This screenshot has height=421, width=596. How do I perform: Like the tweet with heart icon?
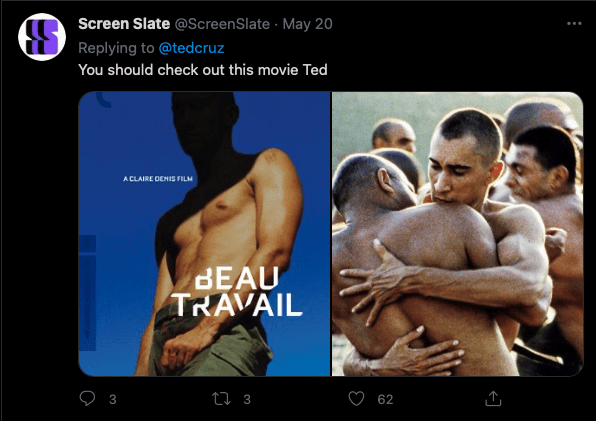356,399
